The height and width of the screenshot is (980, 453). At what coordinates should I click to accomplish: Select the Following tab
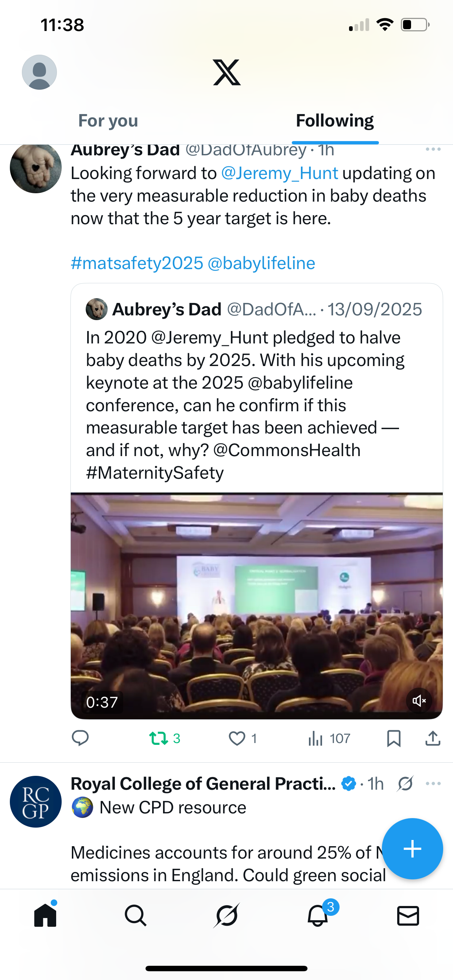tap(334, 121)
